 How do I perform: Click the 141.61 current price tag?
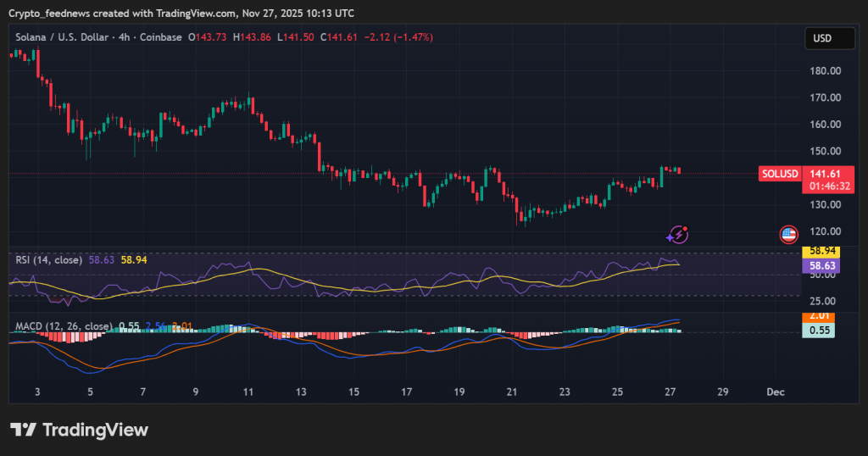pyautogui.click(x=826, y=174)
